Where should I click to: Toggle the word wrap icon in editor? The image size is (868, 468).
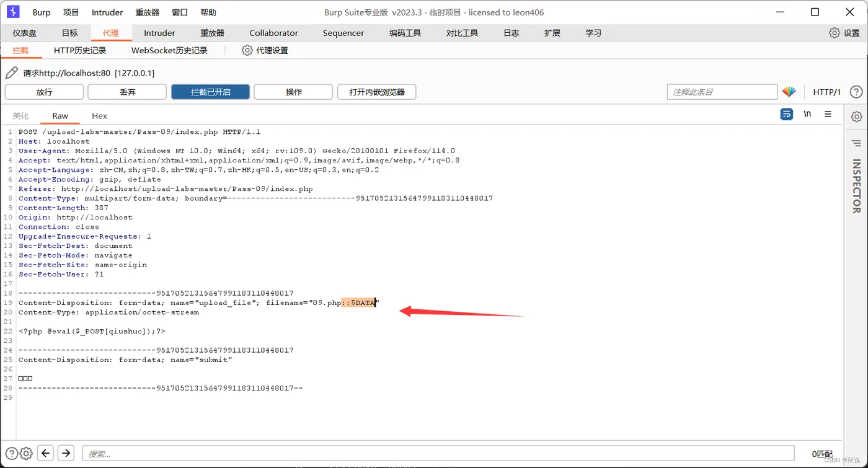786,114
